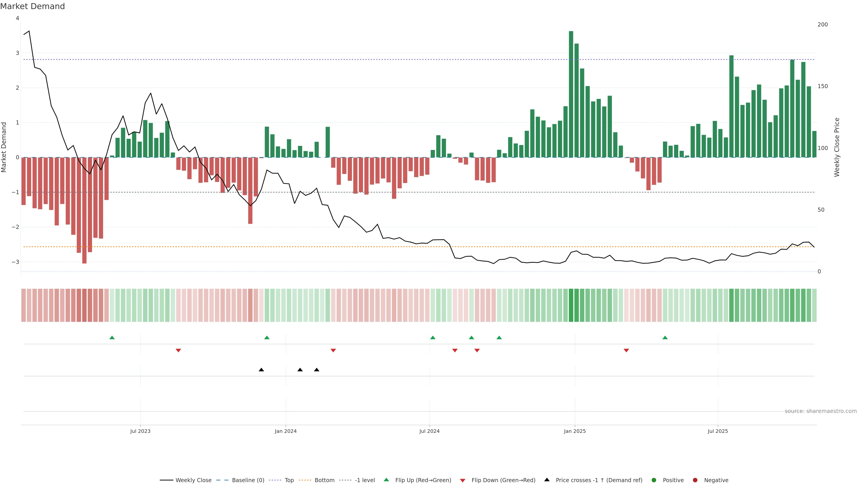The image size is (868, 488).
Task: Click the first black price-cross triangle marker
Action: coord(261,370)
